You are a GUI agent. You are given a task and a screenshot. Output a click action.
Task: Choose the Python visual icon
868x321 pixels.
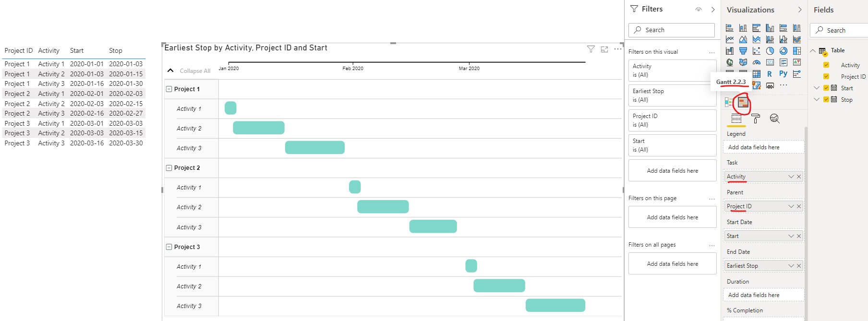click(783, 74)
